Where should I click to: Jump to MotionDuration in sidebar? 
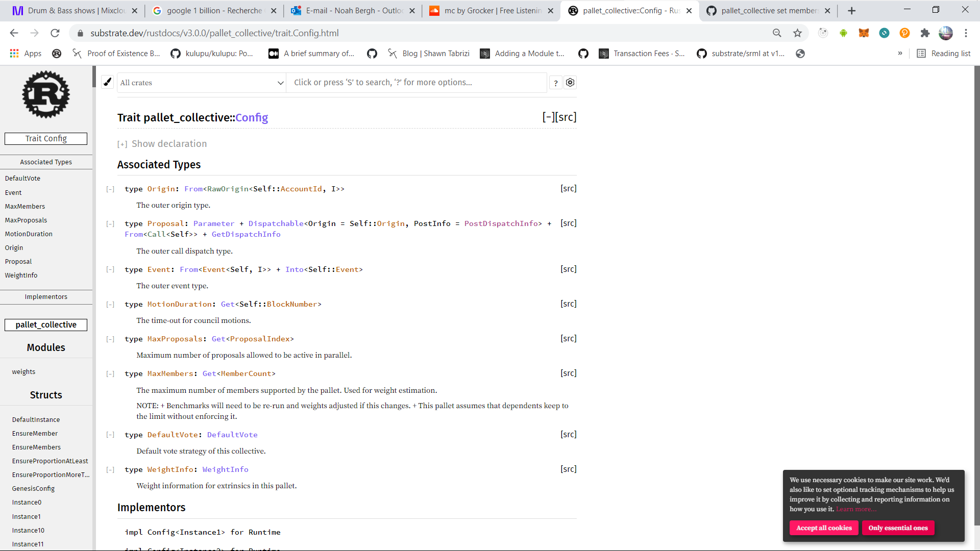(29, 234)
